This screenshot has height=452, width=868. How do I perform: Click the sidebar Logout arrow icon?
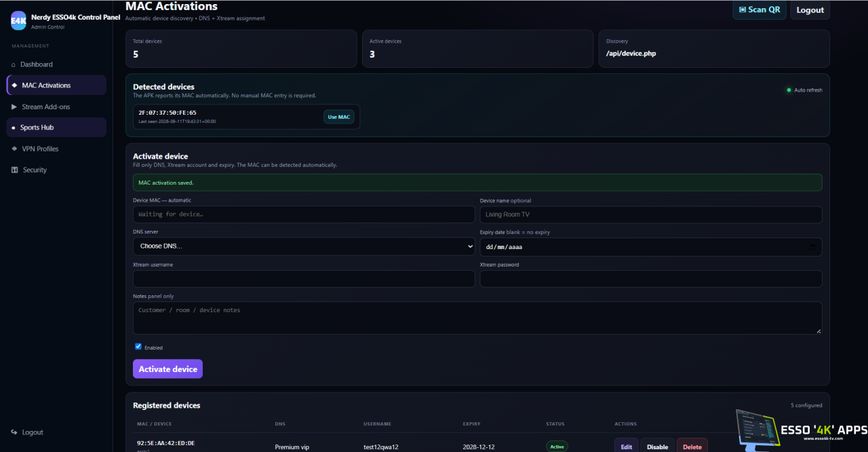(14, 432)
